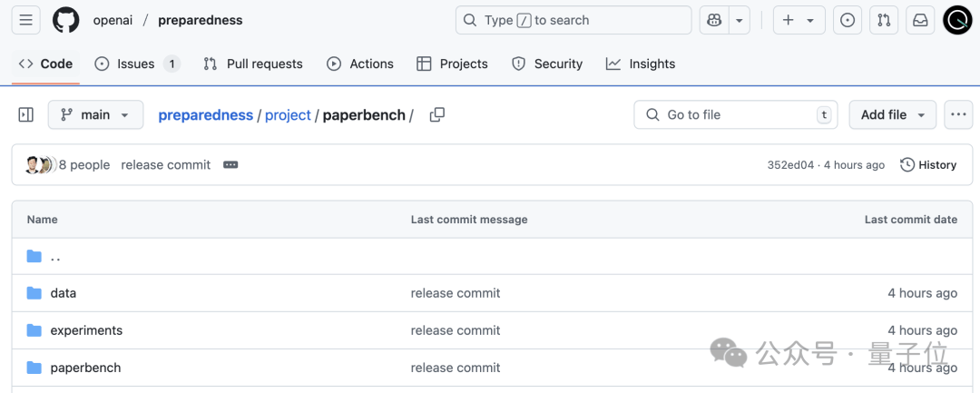View commit History
This screenshot has width=980, height=393.
coord(928,165)
